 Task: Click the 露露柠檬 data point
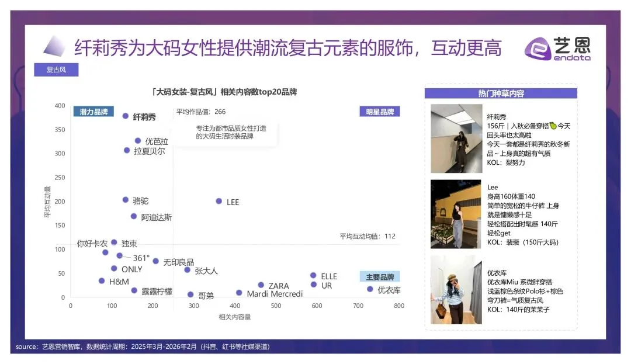(134, 290)
